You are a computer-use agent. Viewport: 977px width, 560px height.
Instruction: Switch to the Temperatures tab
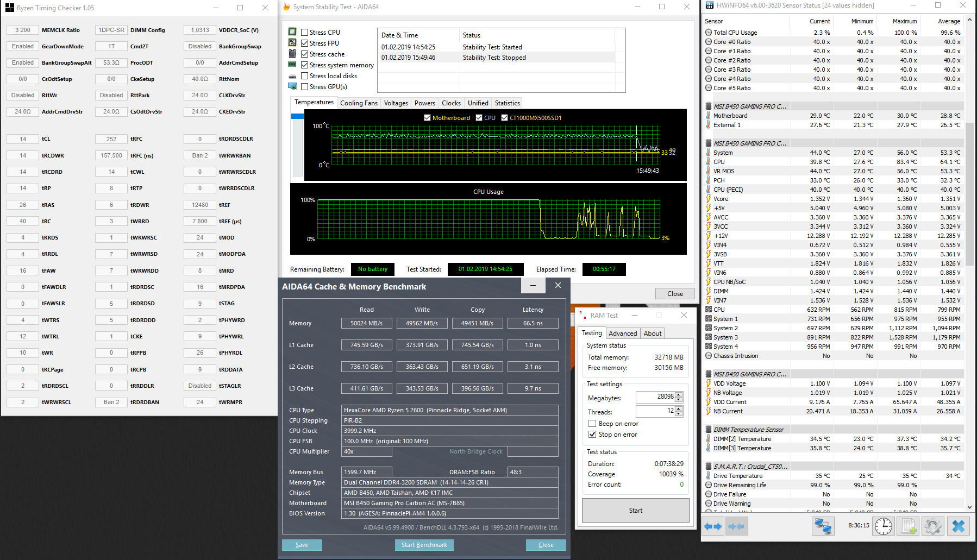[314, 102]
